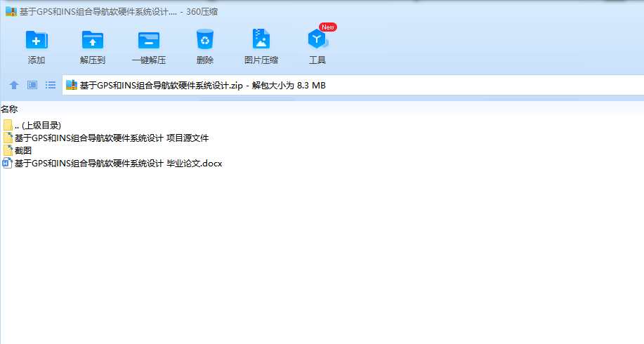The image size is (644, 344).
Task: Click the 删除 (Delete) recycle bin icon
Action: point(204,39)
